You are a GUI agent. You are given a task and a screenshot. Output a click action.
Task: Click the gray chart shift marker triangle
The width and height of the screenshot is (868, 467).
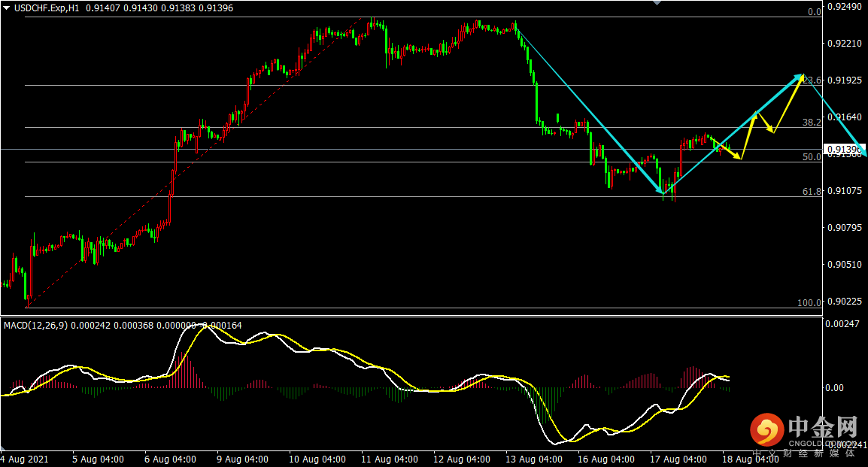click(x=657, y=3)
